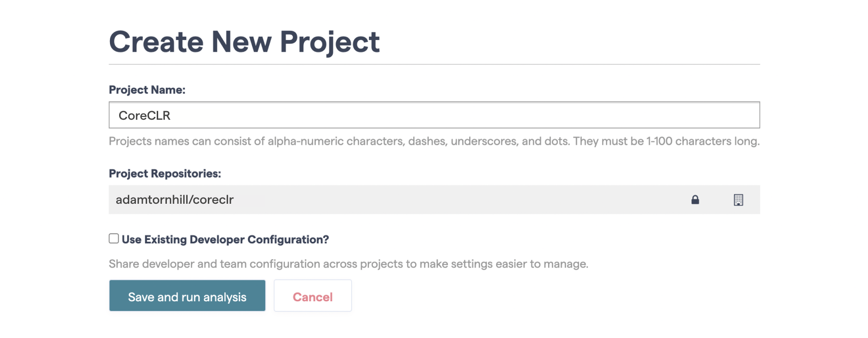Screen dimensions: 868x338
Task: Toggle the Use Existing Developer Configuration option
Action: 113,238
